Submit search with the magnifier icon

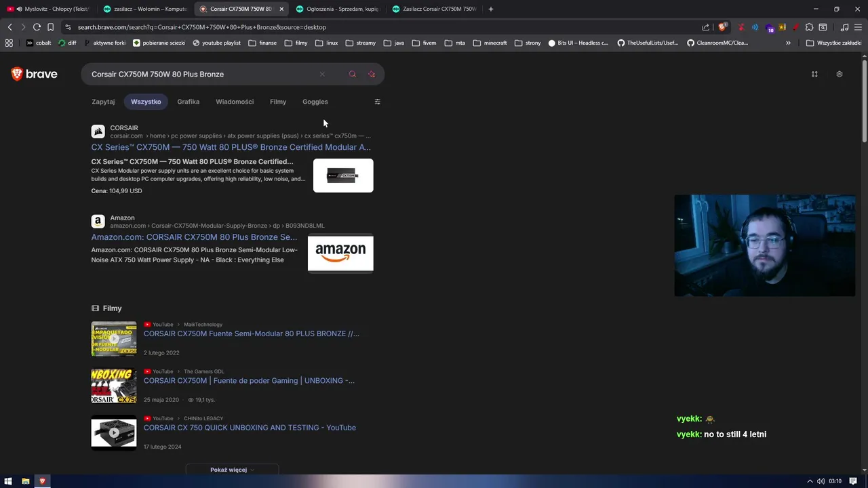352,74
